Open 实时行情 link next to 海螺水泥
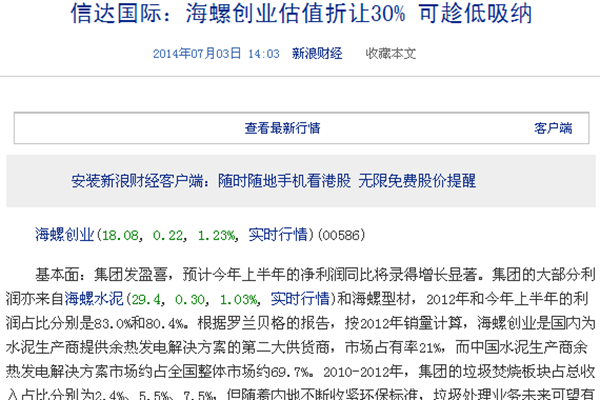 (300, 299)
